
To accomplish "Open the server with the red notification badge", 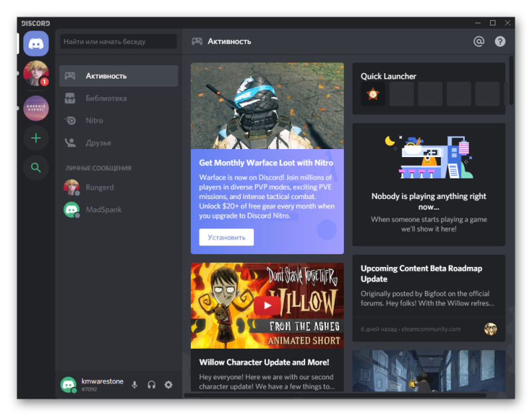I will (x=36, y=73).
